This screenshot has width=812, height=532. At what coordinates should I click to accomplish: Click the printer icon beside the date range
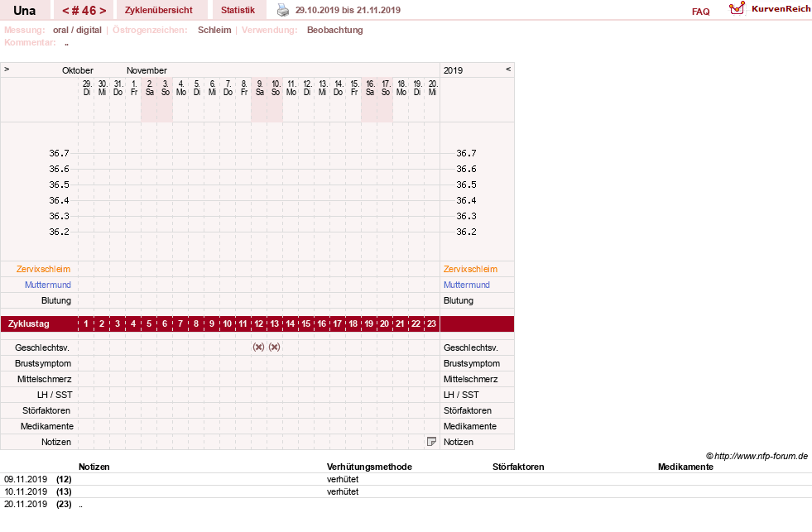[x=283, y=10]
